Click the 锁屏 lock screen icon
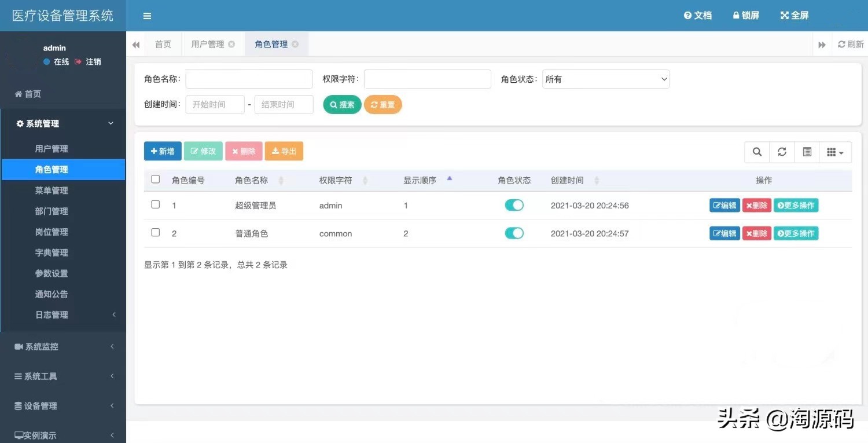Image resolution: width=868 pixels, height=443 pixels. tap(745, 15)
